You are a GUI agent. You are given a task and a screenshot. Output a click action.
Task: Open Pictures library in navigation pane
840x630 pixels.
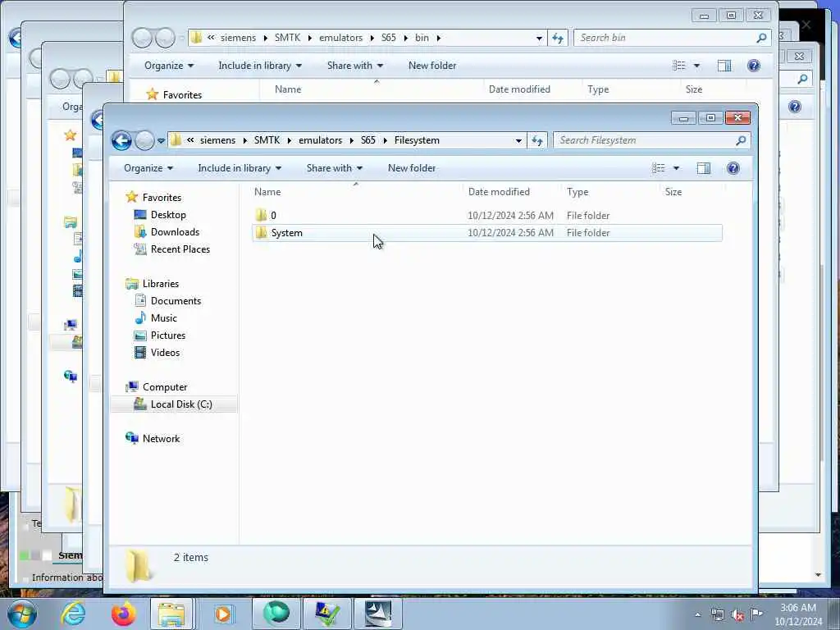coord(167,336)
